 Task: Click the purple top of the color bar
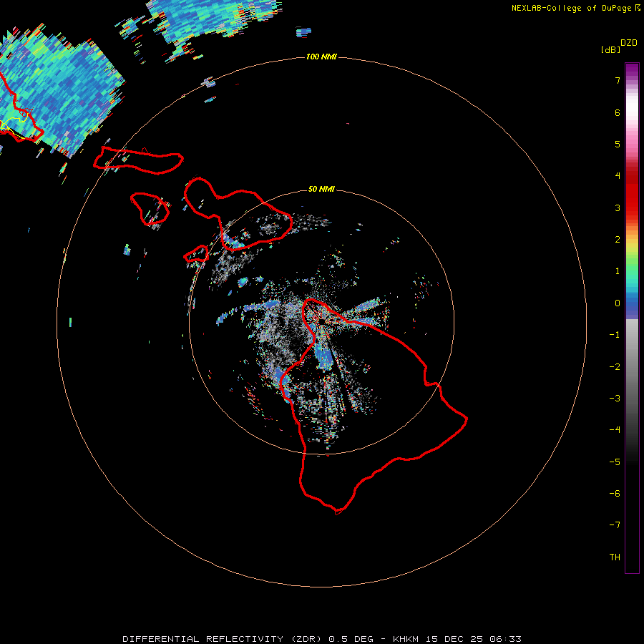coord(632,70)
